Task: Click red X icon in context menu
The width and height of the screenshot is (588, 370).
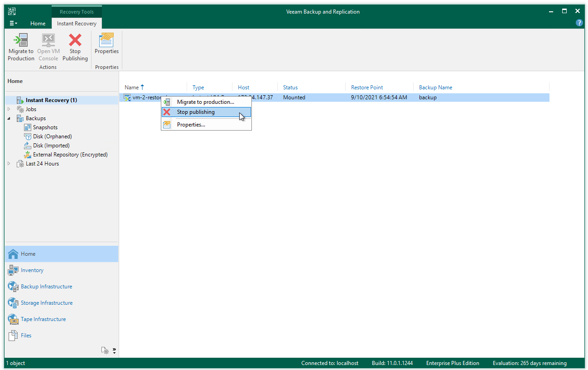Action: (167, 112)
